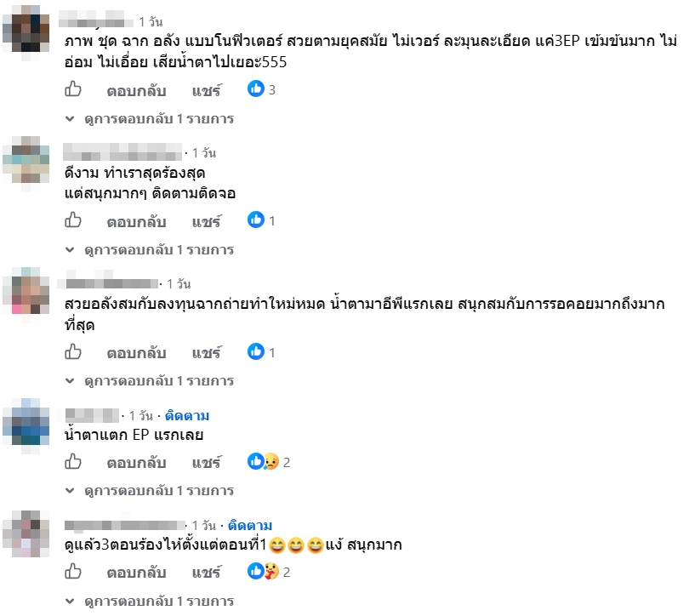Click like icon under น้ำตาแตก EP แรกเลย
This screenshot has height=616, width=689.
click(73, 462)
